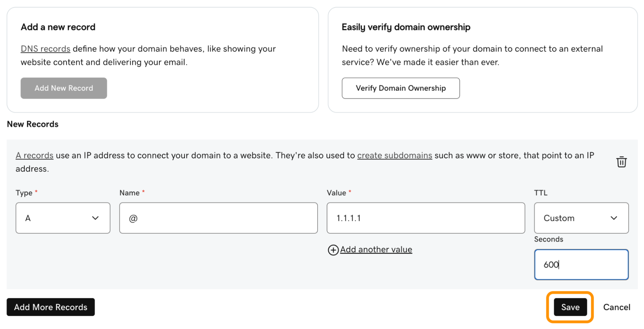Click the New Records section heading
This screenshot has height=329, width=644.
point(33,124)
